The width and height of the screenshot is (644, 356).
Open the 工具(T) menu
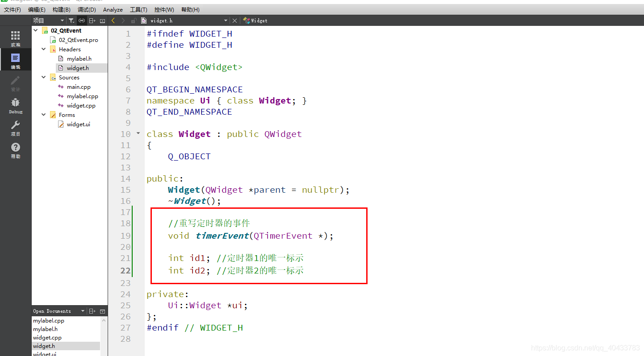(x=138, y=9)
